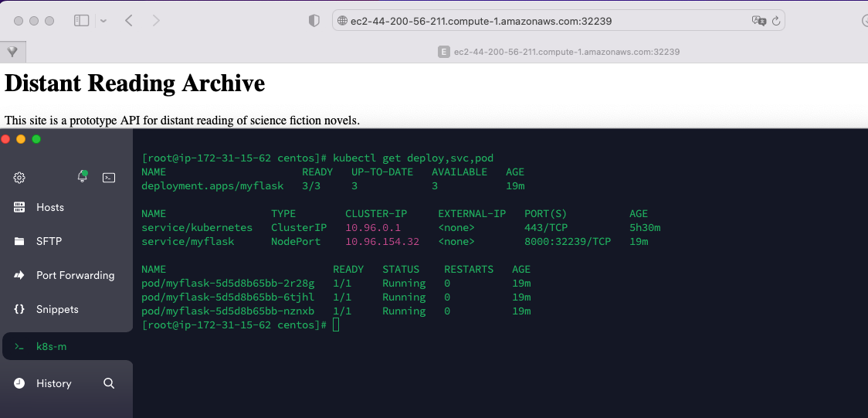Open the History section

(54, 383)
